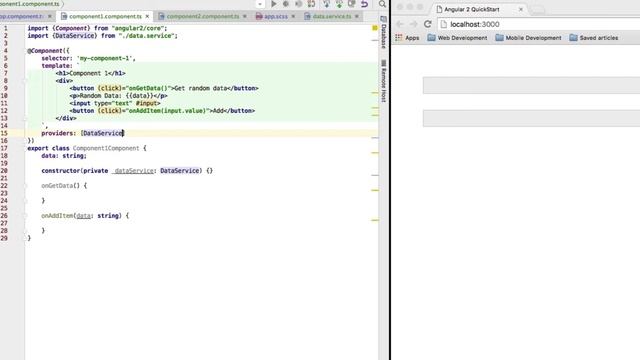Viewport: 640px width, 360px height.
Task: Click '_dataService' constructor parameter
Action: (x=133, y=171)
